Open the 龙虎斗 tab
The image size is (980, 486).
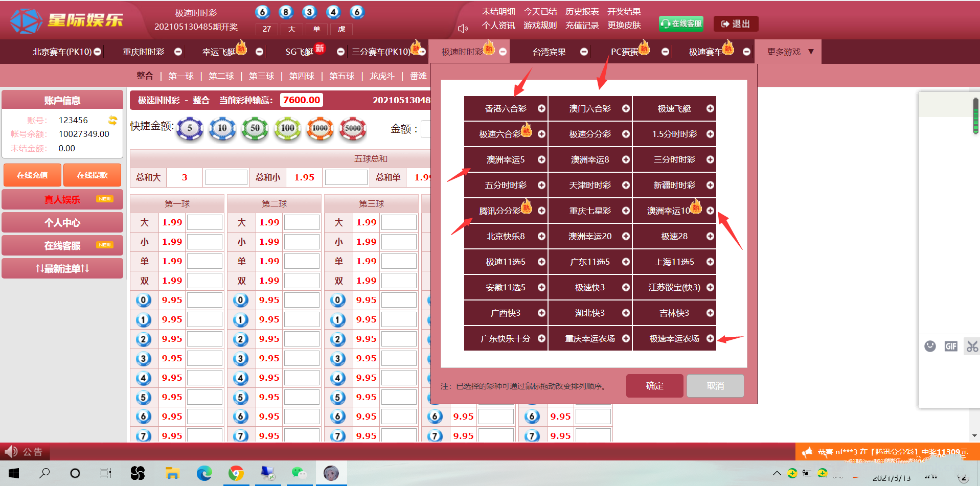point(382,76)
